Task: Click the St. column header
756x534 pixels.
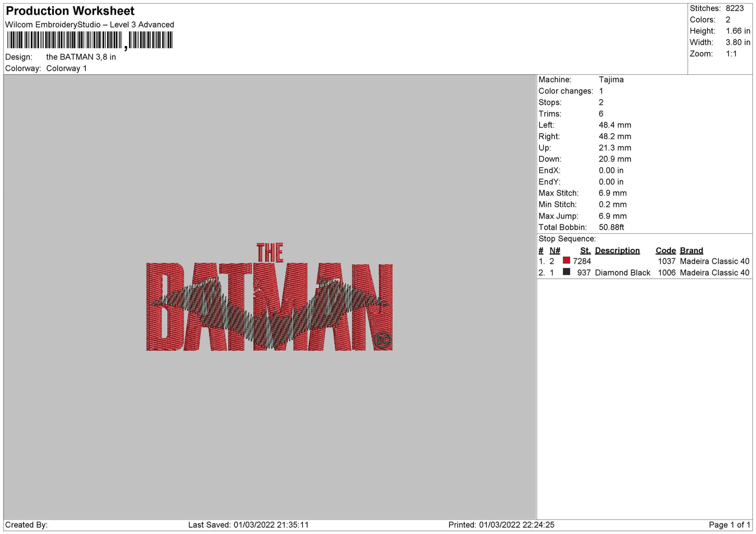Action: pos(585,251)
